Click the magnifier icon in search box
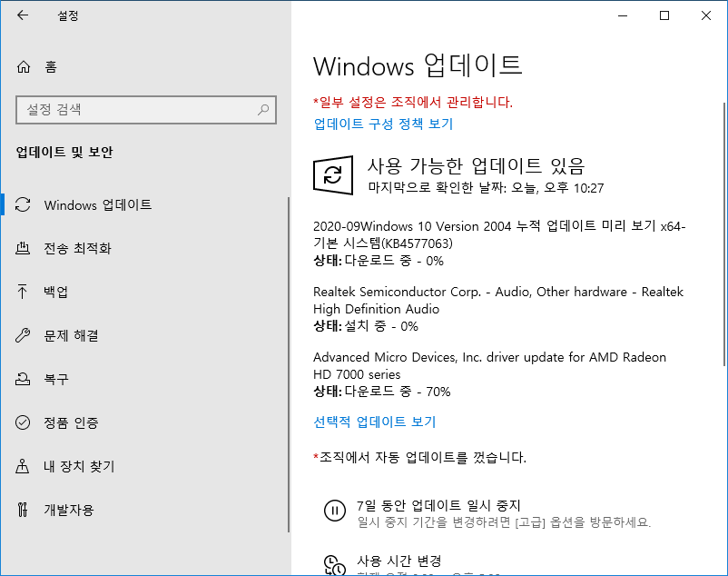The width and height of the screenshot is (728, 576). coord(263,110)
